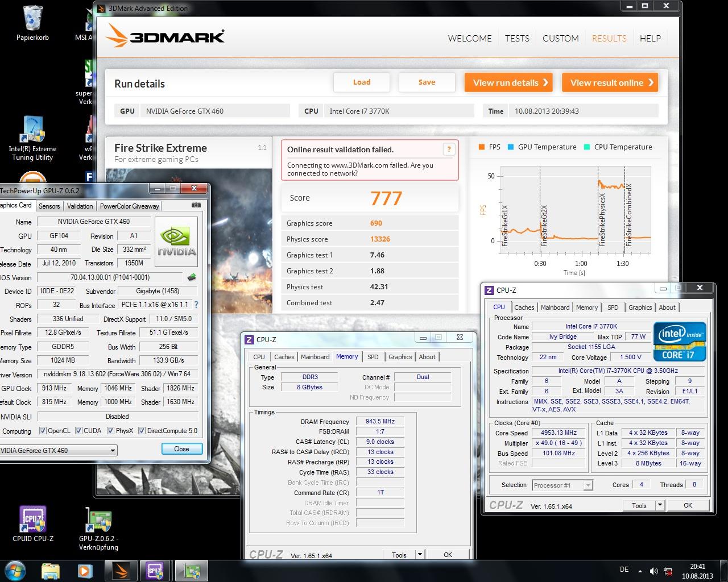728x582 pixels.
Task: Open the CPUID CPU-Z desktop shortcut
Action: tap(33, 524)
